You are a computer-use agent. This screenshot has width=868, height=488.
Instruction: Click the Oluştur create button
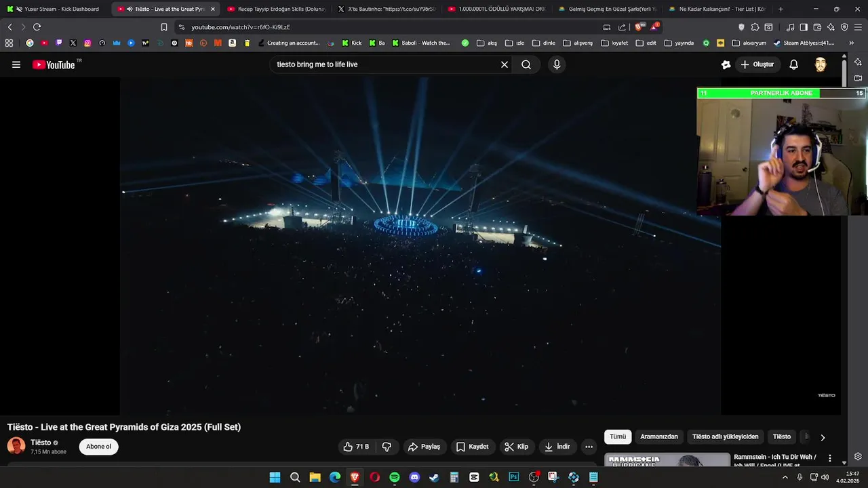757,64
